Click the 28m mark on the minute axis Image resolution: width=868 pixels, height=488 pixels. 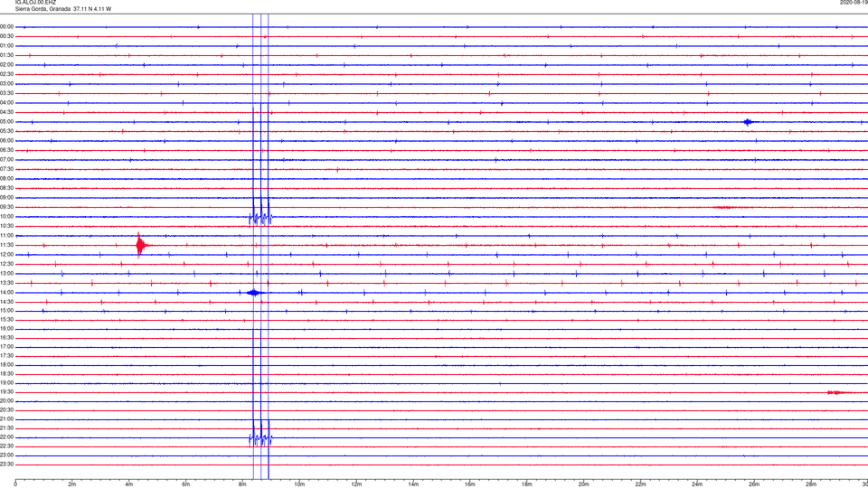(811, 484)
